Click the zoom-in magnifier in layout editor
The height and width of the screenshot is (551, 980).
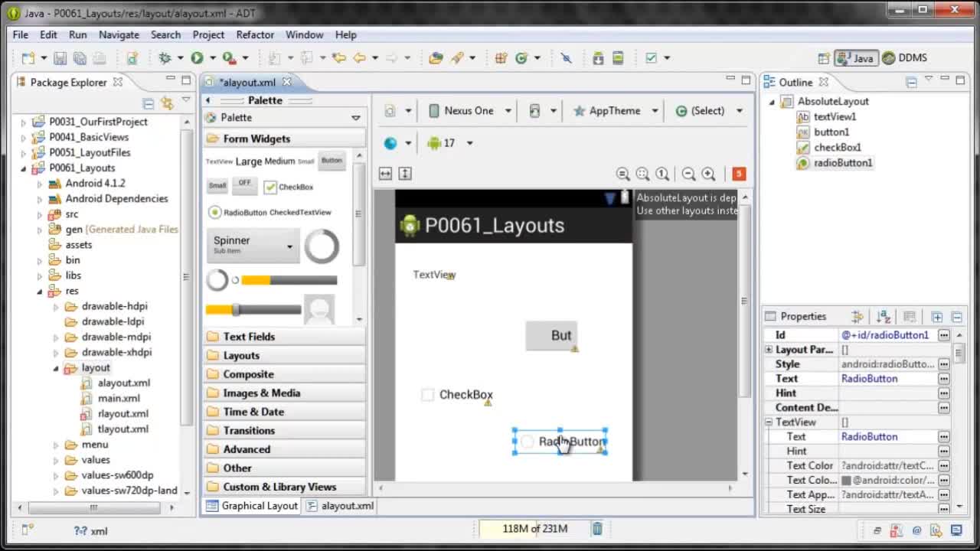[x=708, y=174]
